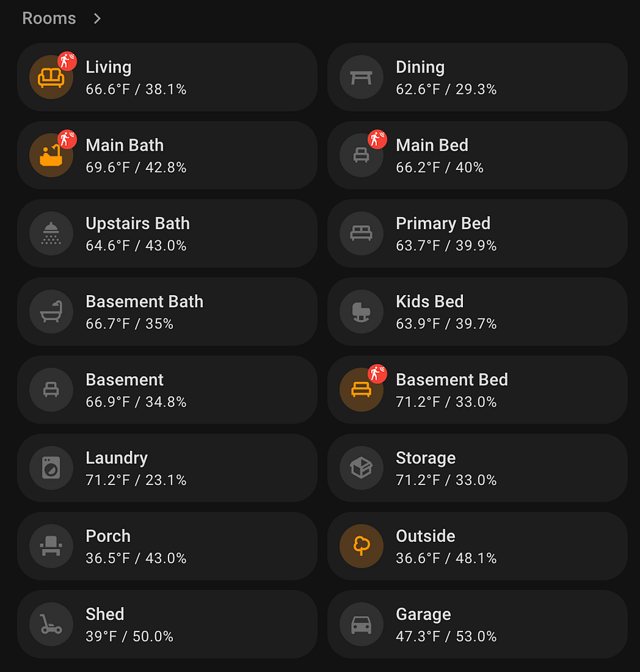The image size is (640, 672).
Task: Click the Shed lawn mower icon
Action: [x=51, y=624]
